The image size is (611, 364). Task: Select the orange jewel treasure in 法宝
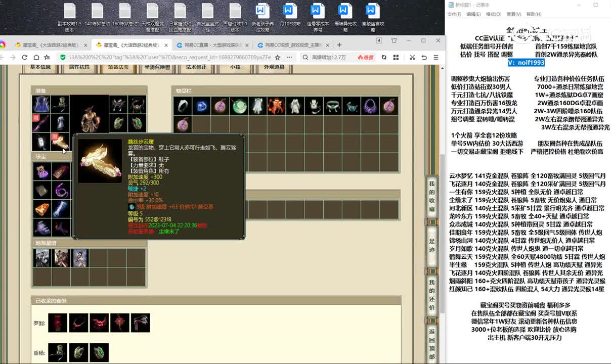point(41,209)
